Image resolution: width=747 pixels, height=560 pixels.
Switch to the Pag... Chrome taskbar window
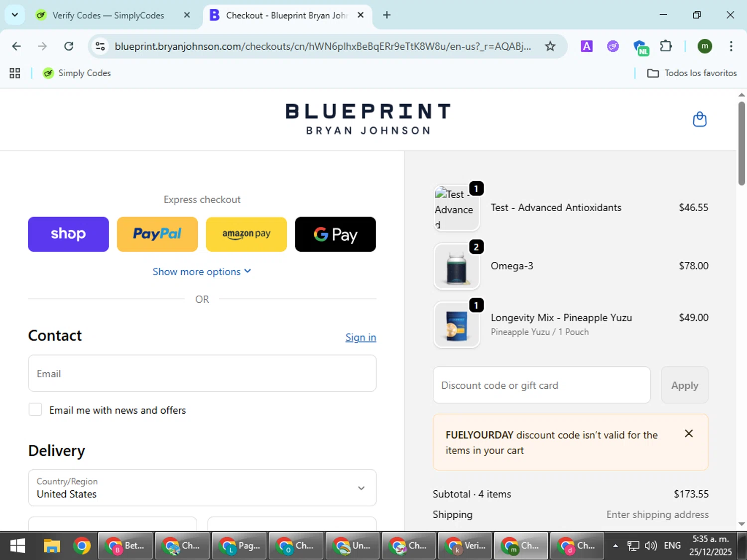239,546
